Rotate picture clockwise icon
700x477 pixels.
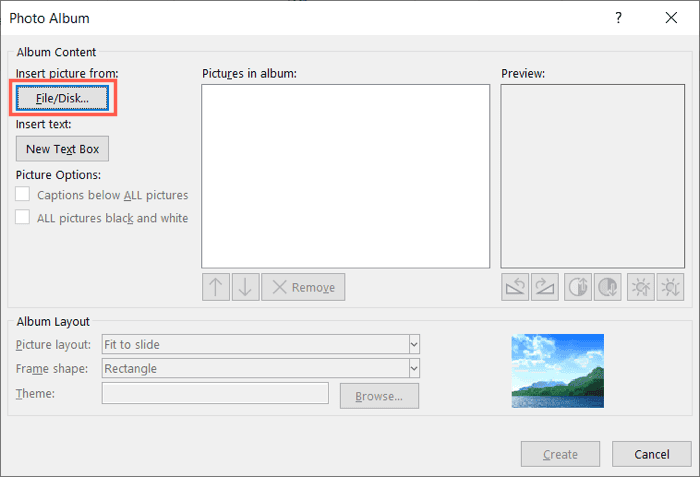point(544,287)
